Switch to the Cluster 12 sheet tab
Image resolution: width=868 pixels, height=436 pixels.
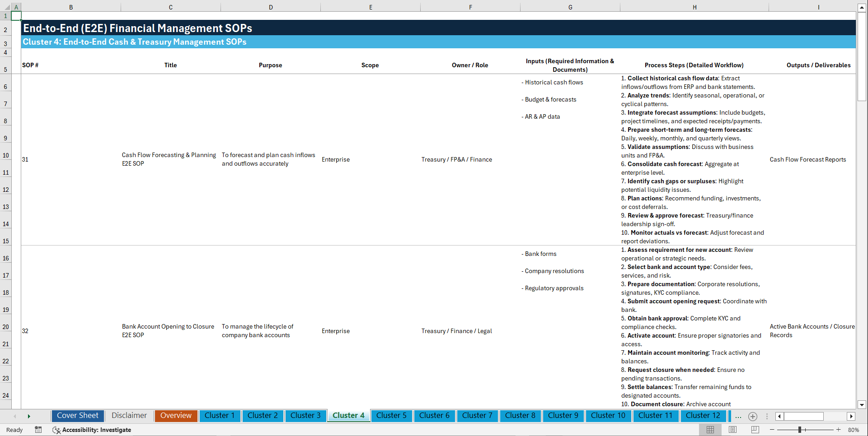tap(703, 416)
